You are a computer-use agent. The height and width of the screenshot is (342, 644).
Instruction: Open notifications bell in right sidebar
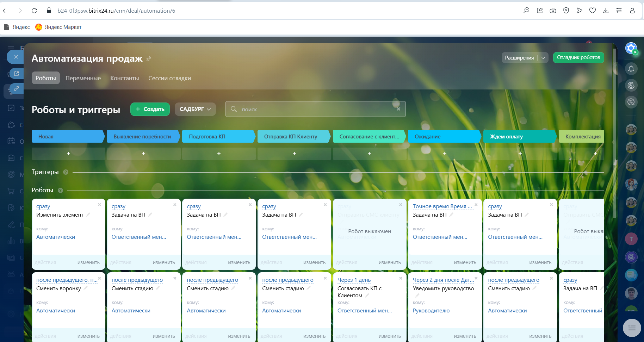click(x=631, y=69)
